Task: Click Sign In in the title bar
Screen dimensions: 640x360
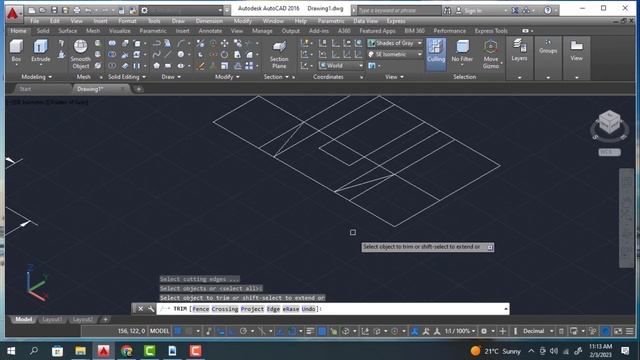Action: (x=473, y=11)
